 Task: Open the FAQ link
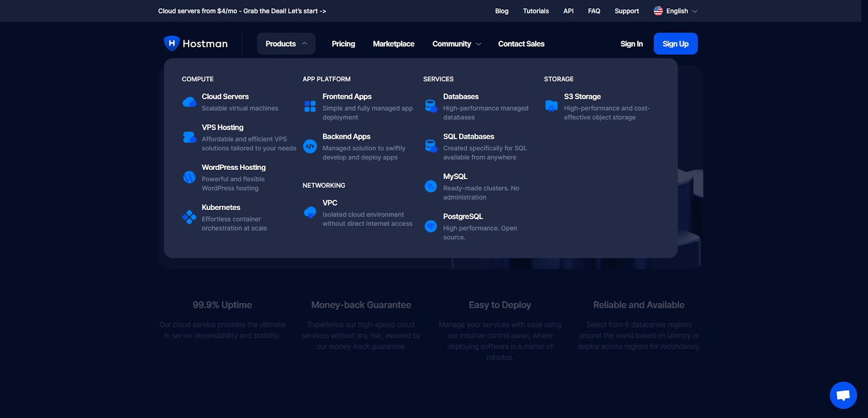[x=594, y=11]
